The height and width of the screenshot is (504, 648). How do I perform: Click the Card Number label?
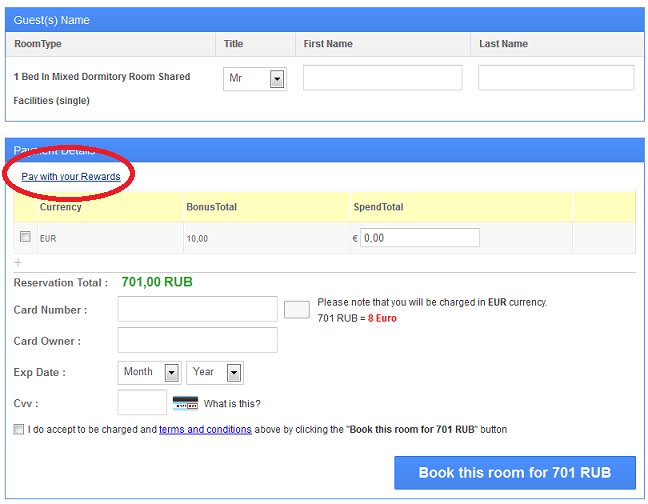[x=50, y=310]
